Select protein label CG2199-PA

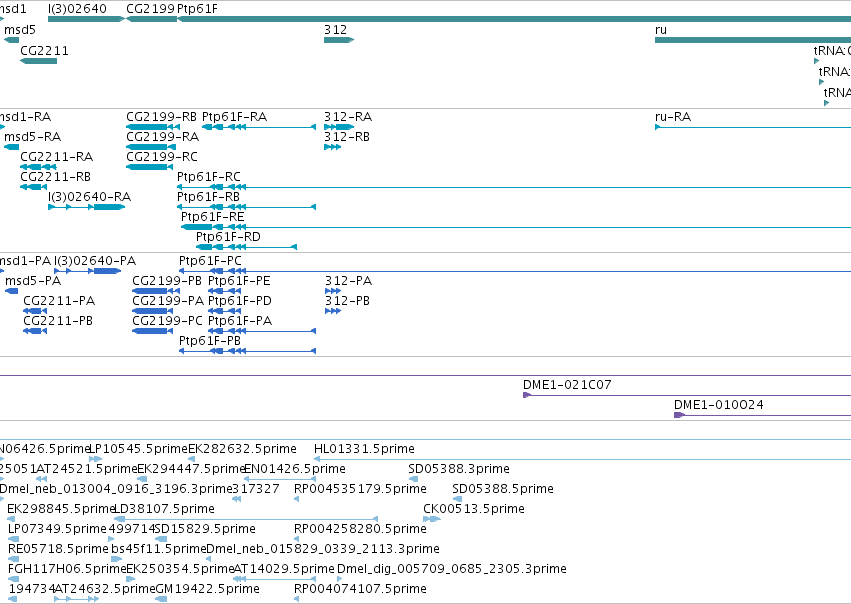click(x=168, y=301)
